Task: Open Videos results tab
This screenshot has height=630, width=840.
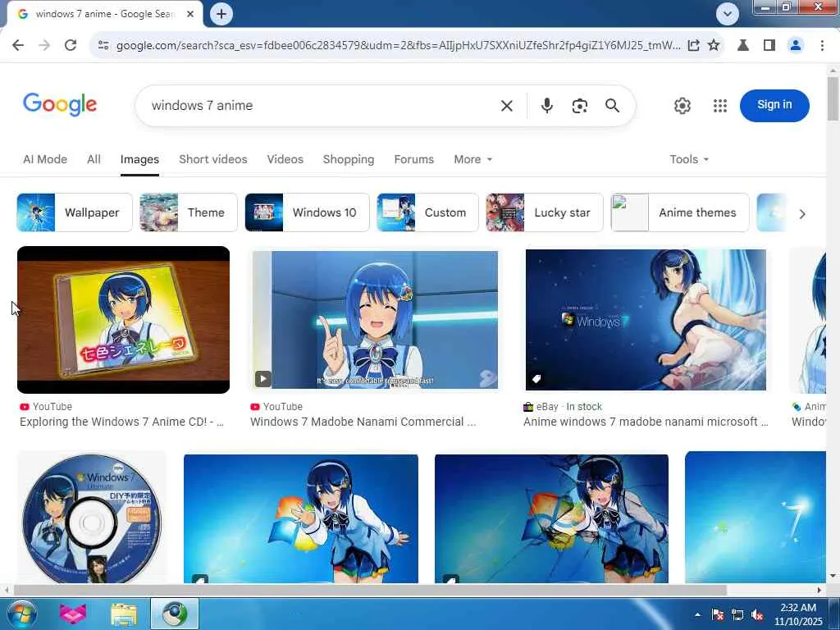Action: 285,159
